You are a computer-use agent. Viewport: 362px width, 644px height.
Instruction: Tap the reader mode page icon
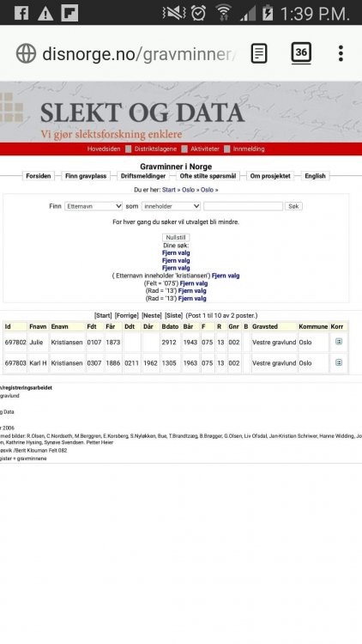pyautogui.click(x=258, y=53)
